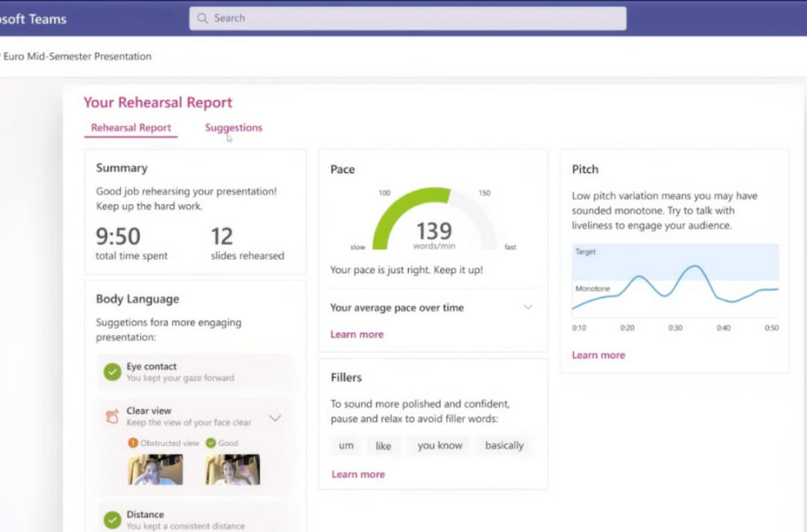Click the Clear view face icon
Viewport: 807px width, 532px height.
[112, 417]
